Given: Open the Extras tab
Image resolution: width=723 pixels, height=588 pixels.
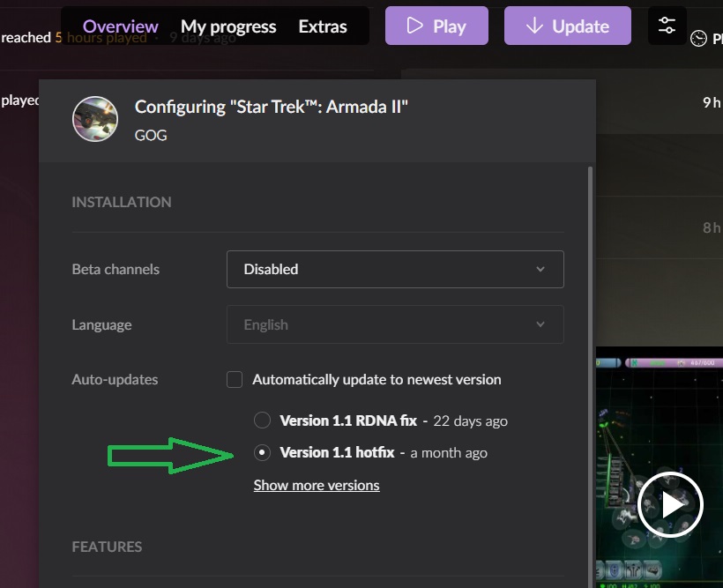Looking at the screenshot, I should point(323,26).
